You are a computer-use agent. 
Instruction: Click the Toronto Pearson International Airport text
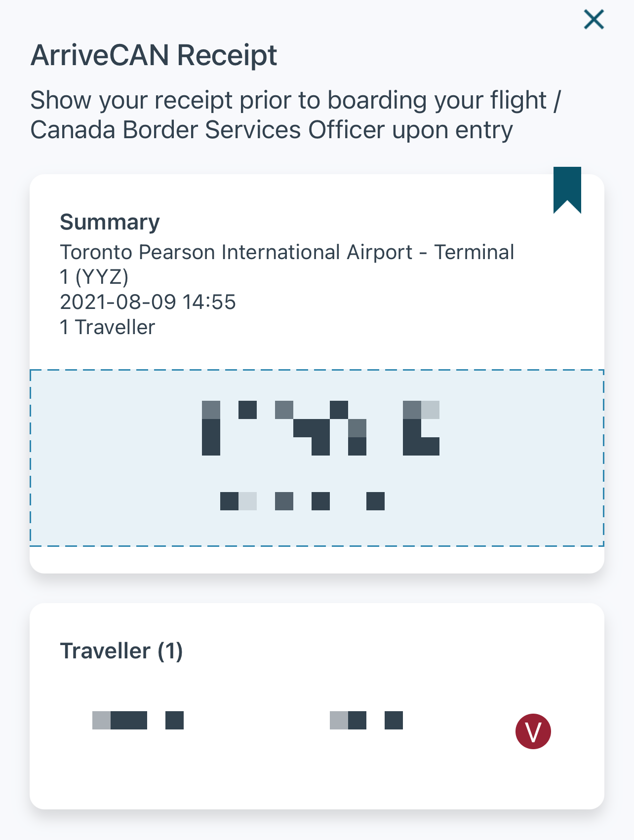point(287,252)
